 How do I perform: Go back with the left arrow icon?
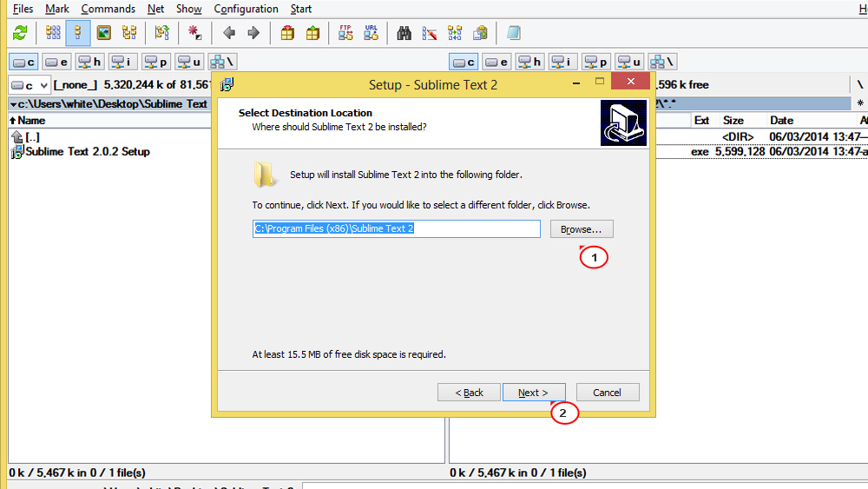point(228,33)
